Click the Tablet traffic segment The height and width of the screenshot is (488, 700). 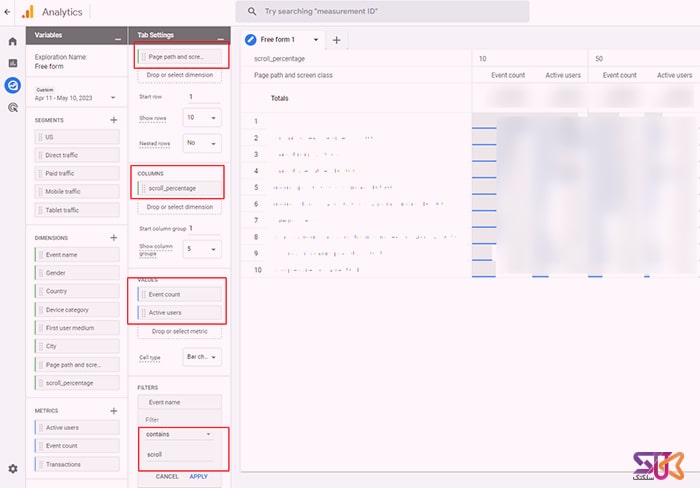click(x=77, y=210)
